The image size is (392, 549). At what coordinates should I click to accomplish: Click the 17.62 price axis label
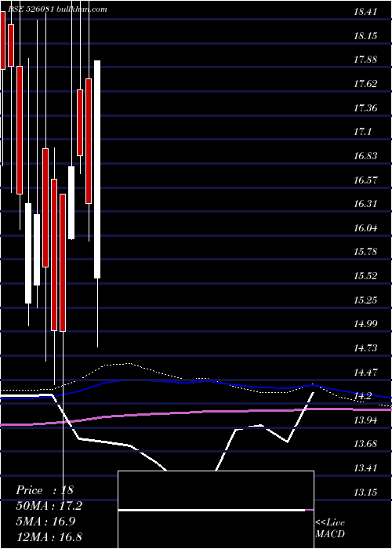(x=365, y=84)
